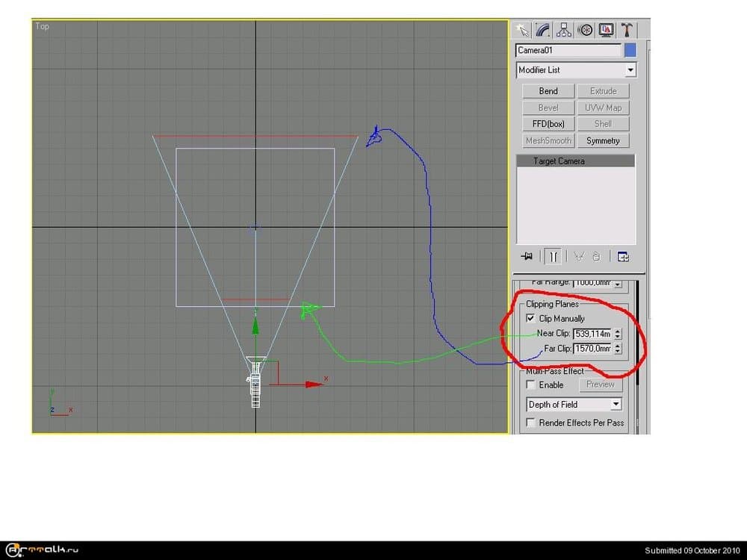Open Configure Modifier Sets icon
The image size is (747, 560).
pyautogui.click(x=623, y=256)
